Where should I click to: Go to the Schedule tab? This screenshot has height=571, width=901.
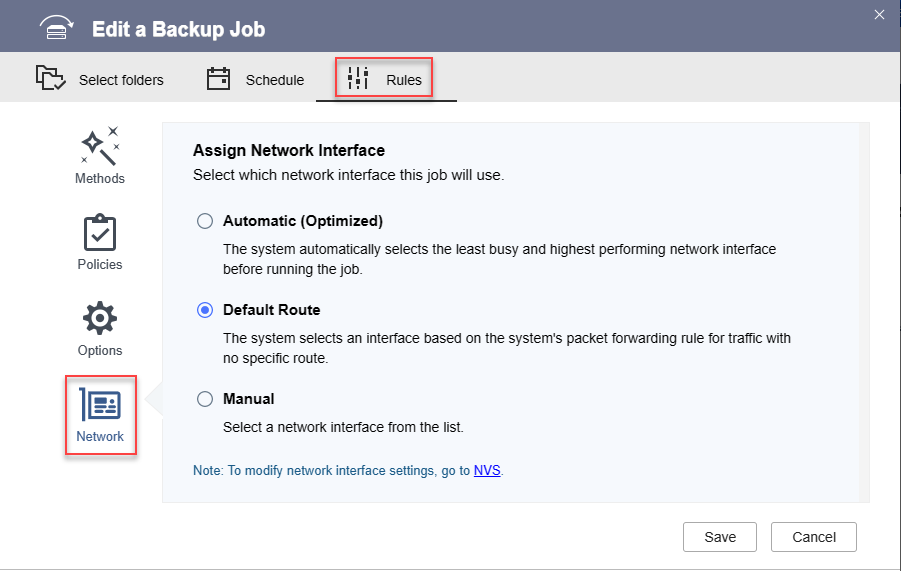point(275,80)
